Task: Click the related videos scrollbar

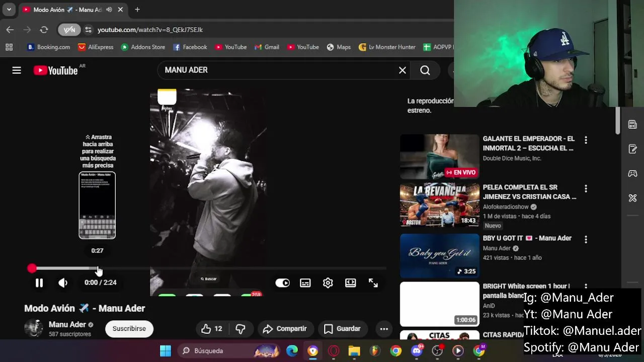Action: point(618,121)
